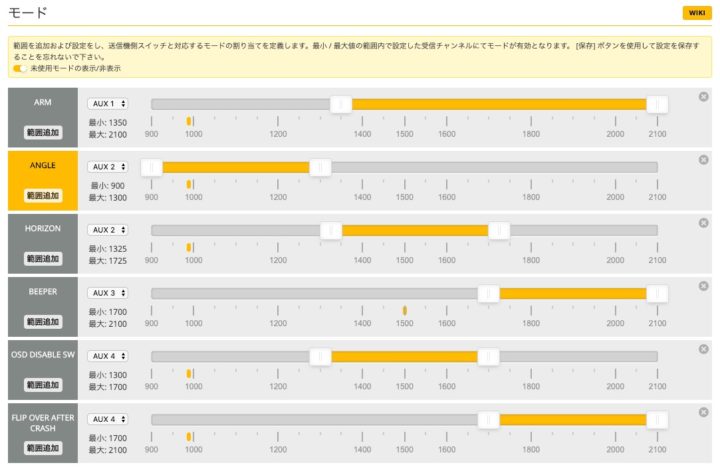Add a range to ANGLE mode

tap(42, 195)
